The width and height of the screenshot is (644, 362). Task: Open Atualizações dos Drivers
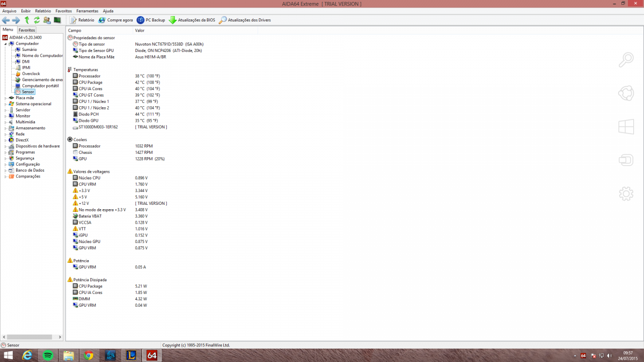[x=245, y=20]
